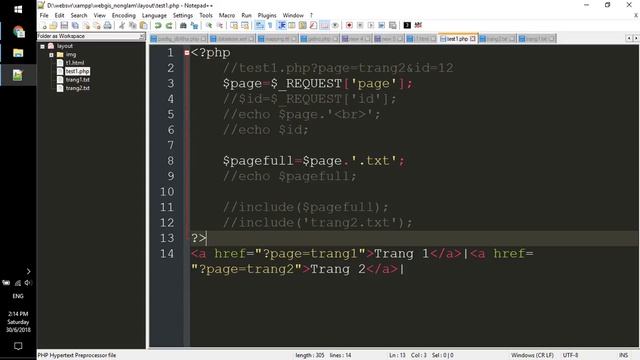Screen dimensions: 640x360
Task: Collapse the PHP fold marker on line 1
Action: click(187, 53)
